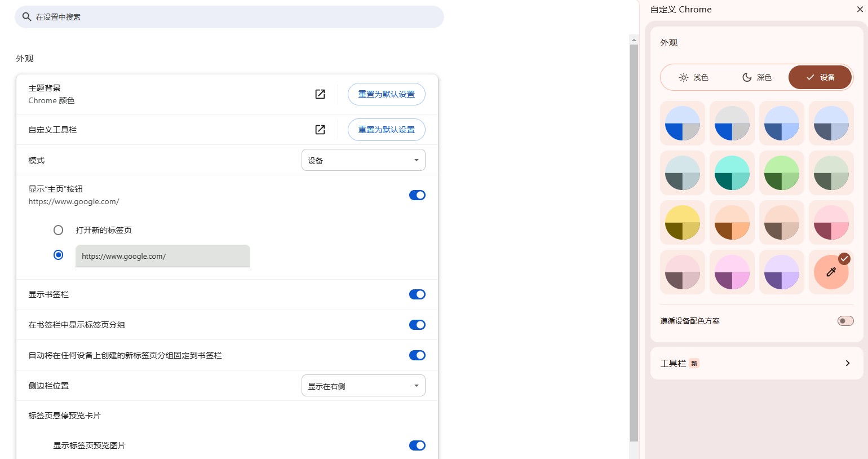Screen dimensions: 868x459
Task: Click the homepage URL input field
Action: coord(163,256)
